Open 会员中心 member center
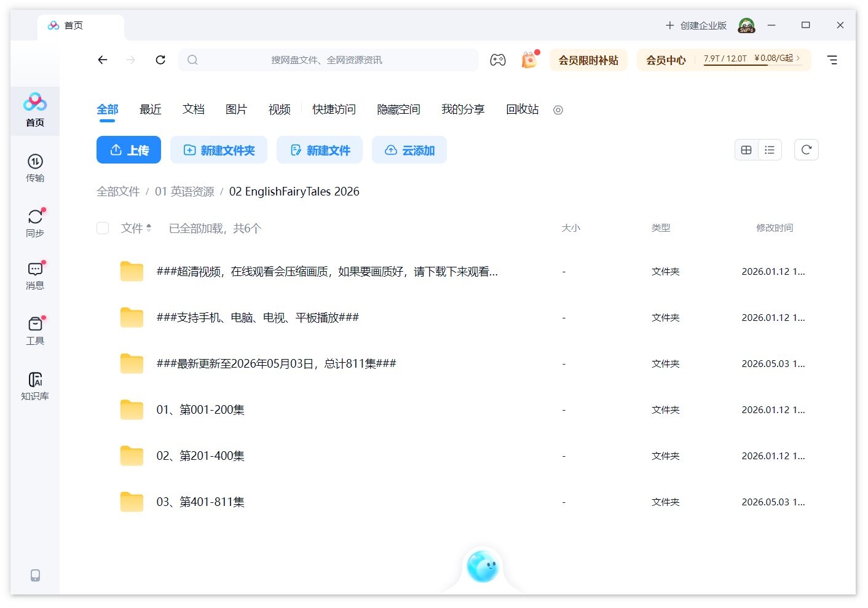The image size is (868, 608). [666, 60]
